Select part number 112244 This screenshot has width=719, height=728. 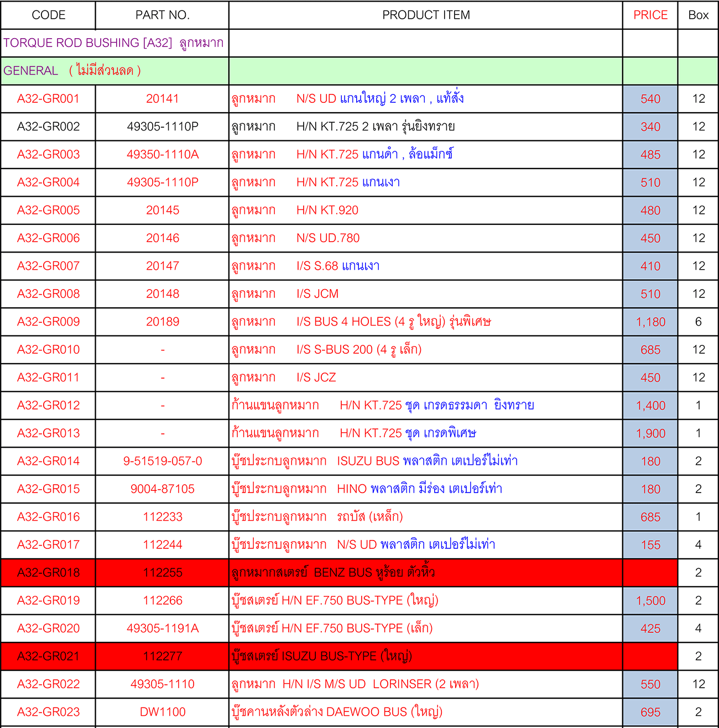(163, 544)
